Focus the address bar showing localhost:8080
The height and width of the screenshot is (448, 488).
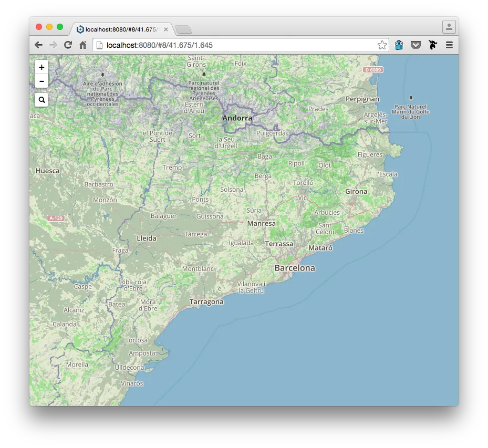[x=241, y=45]
